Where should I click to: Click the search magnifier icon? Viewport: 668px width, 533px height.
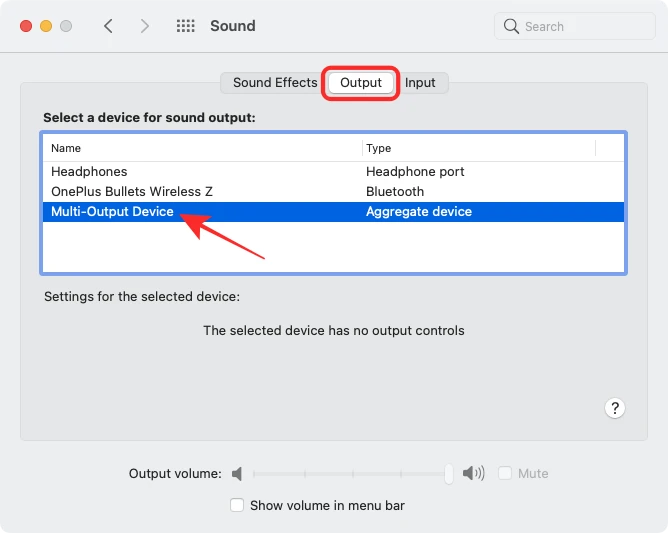coord(512,26)
